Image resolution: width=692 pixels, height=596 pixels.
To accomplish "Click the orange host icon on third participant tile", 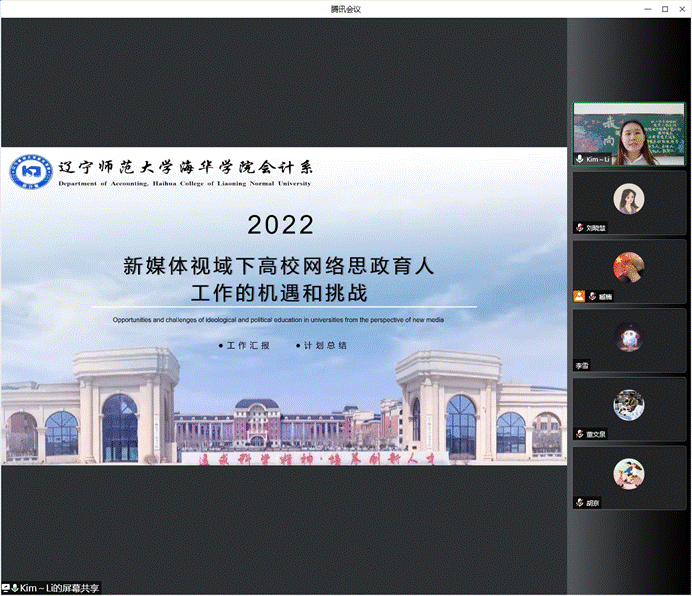I will pos(579,296).
